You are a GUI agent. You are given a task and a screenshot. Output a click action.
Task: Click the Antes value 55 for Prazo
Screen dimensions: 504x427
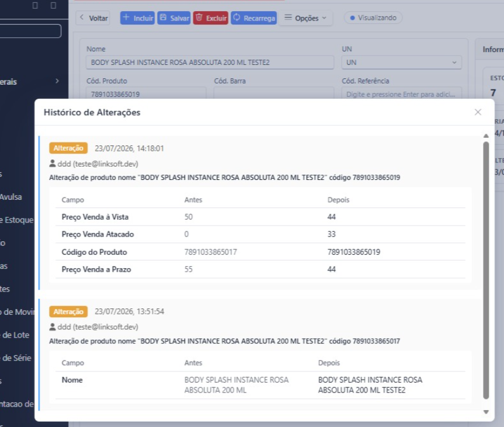[x=189, y=269]
